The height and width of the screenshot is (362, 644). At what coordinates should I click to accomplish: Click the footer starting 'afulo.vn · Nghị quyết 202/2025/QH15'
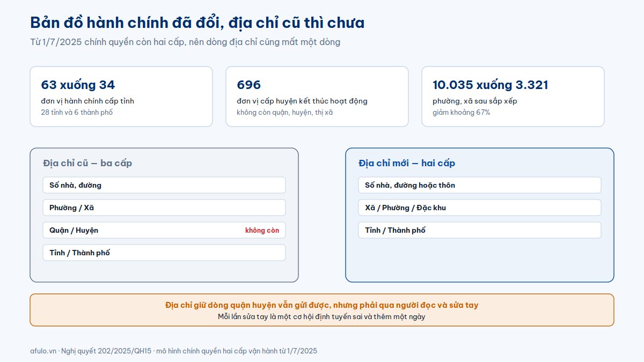tap(174, 351)
